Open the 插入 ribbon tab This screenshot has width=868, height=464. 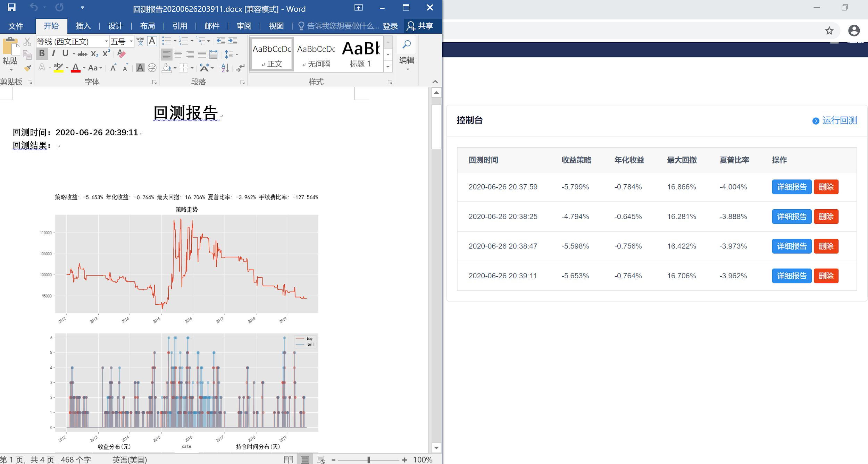83,26
